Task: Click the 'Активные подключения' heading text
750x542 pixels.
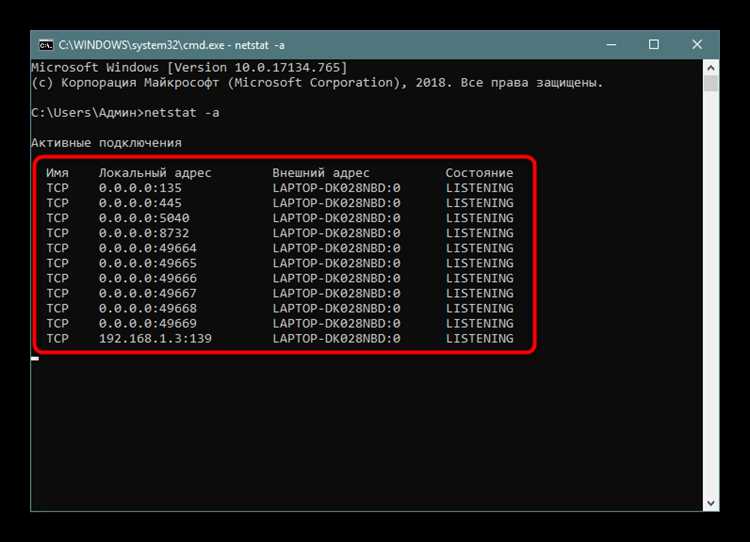Action: [x=106, y=143]
